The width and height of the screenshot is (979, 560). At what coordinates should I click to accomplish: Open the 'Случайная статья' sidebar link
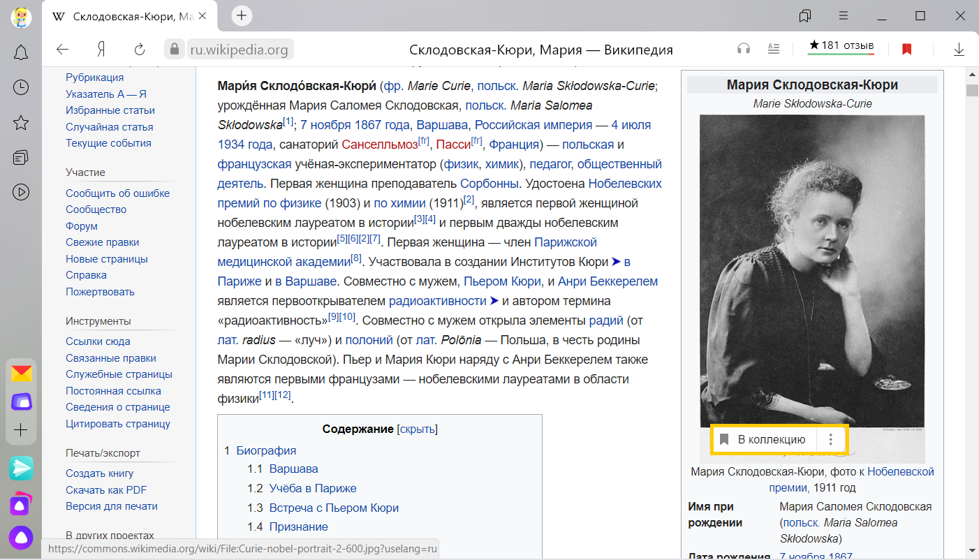point(108,126)
